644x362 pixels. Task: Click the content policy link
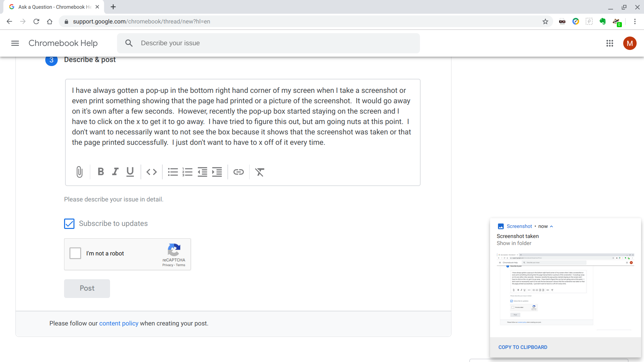tap(118, 323)
